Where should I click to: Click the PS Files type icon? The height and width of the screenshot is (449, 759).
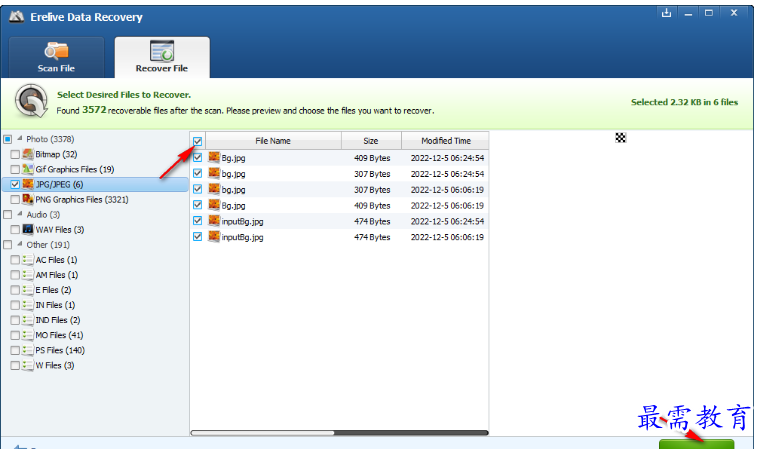click(28, 350)
